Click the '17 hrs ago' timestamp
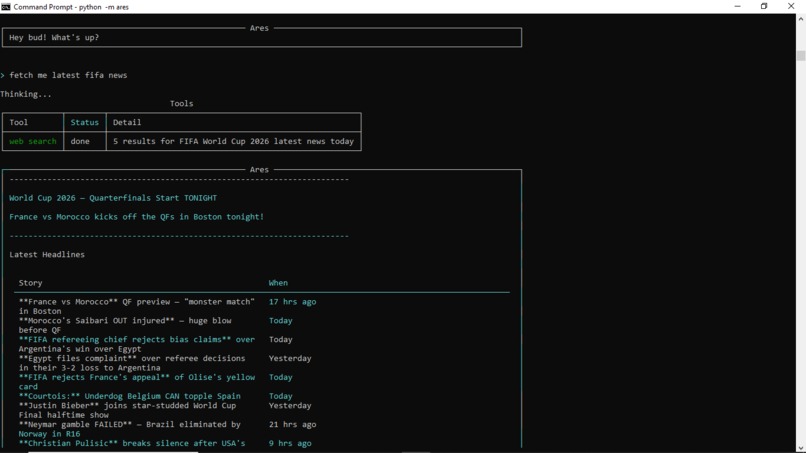Image resolution: width=806 pixels, height=453 pixels. point(292,302)
